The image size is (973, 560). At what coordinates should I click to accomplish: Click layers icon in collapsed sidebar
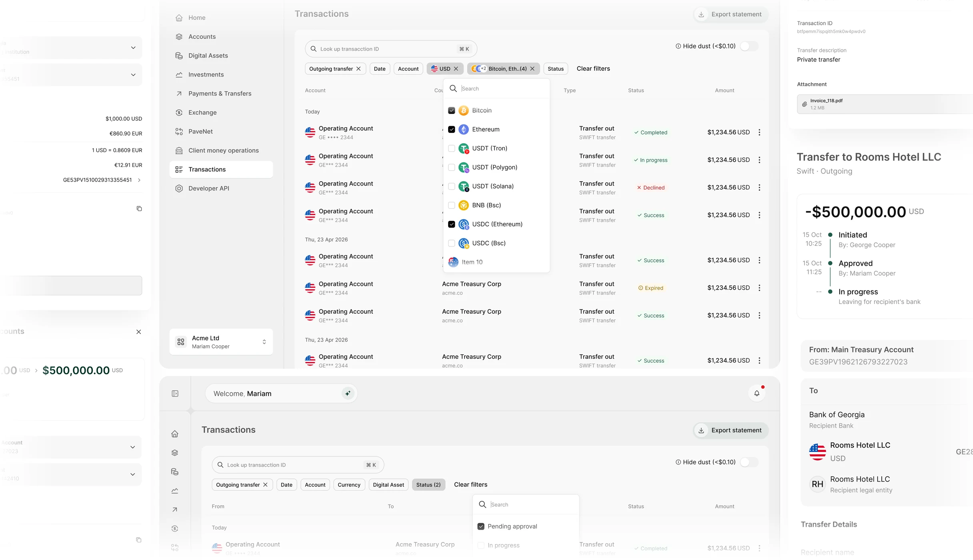click(x=175, y=453)
